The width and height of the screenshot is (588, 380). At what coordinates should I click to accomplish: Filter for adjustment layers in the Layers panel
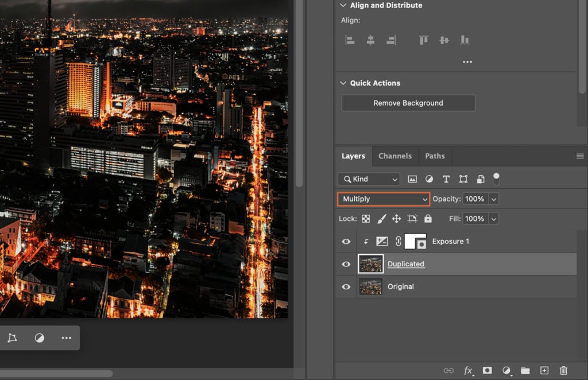click(x=429, y=179)
